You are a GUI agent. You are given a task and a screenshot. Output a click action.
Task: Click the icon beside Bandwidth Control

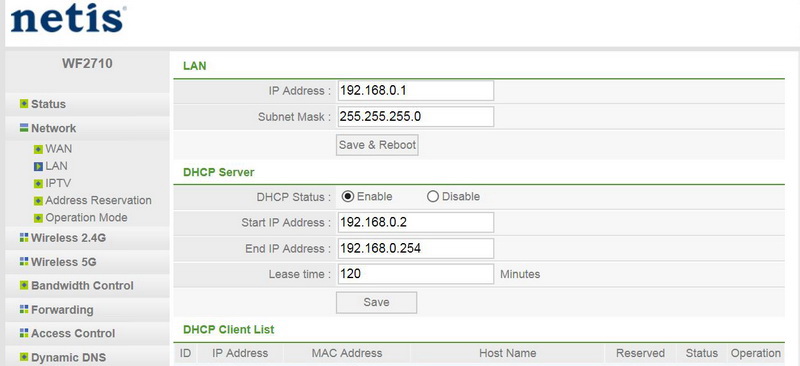tap(23, 285)
